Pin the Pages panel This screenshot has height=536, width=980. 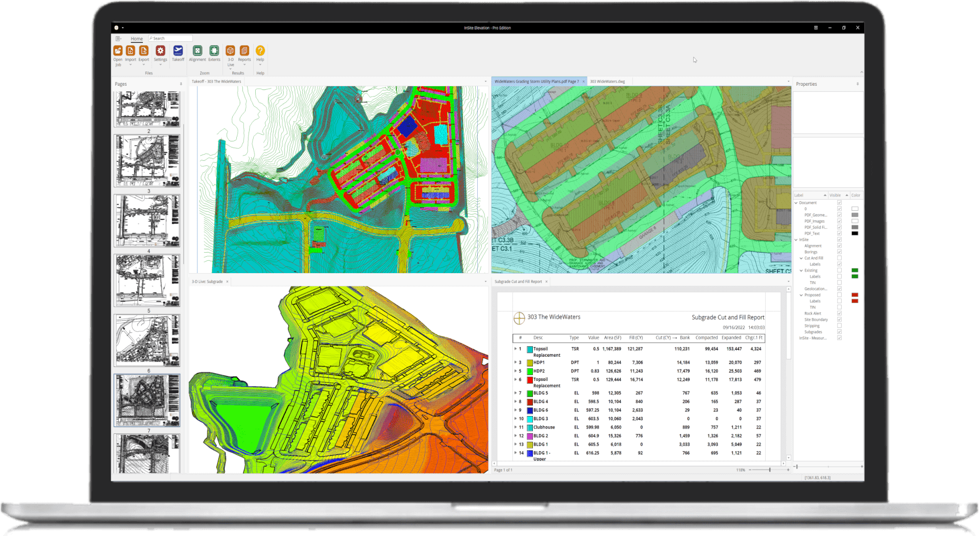coord(181,84)
